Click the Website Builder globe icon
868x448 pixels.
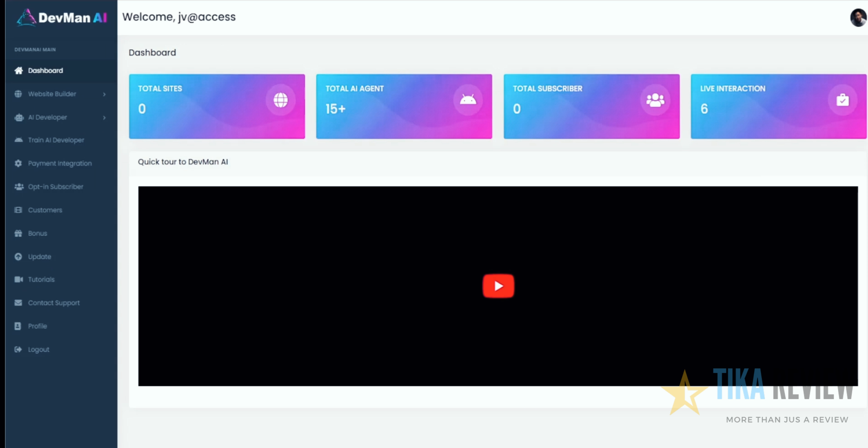coord(18,94)
